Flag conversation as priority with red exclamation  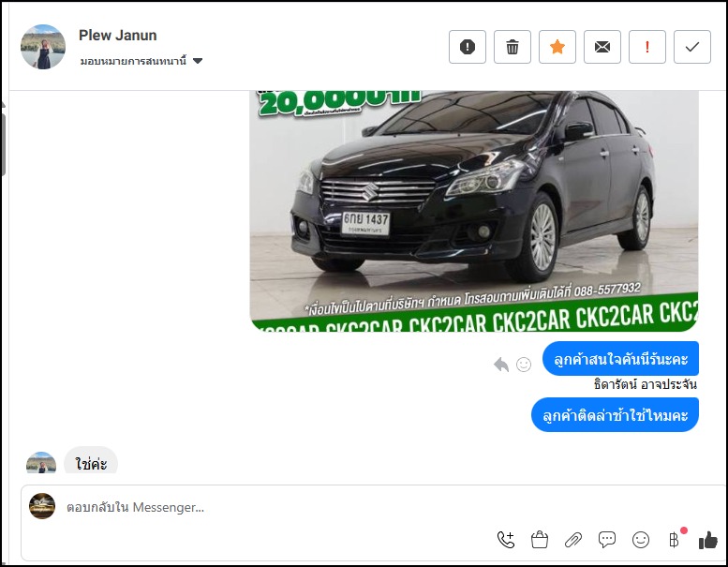click(647, 47)
